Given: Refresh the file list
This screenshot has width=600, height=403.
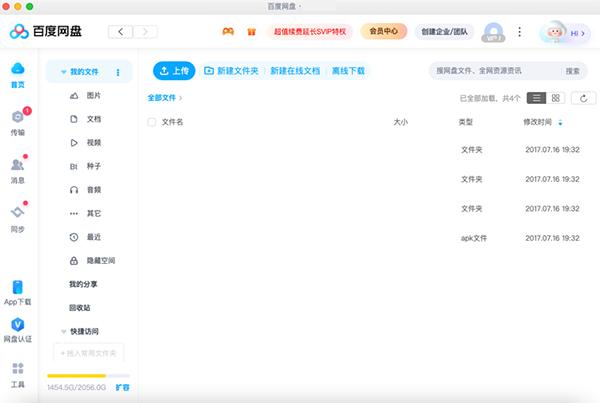Looking at the screenshot, I should pyautogui.click(x=583, y=98).
